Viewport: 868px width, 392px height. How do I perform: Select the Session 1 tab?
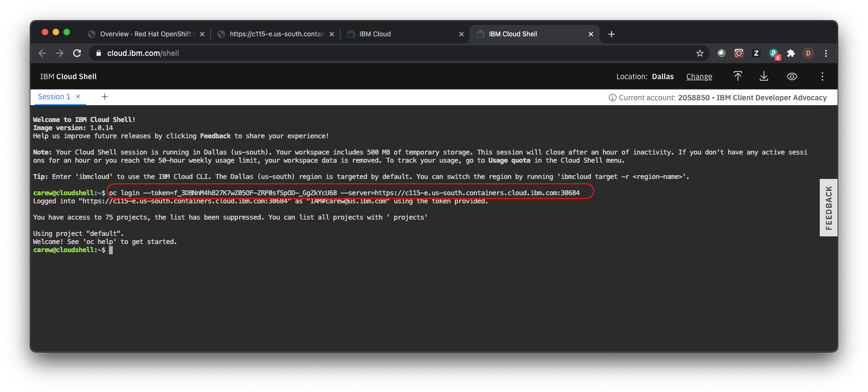click(x=54, y=97)
